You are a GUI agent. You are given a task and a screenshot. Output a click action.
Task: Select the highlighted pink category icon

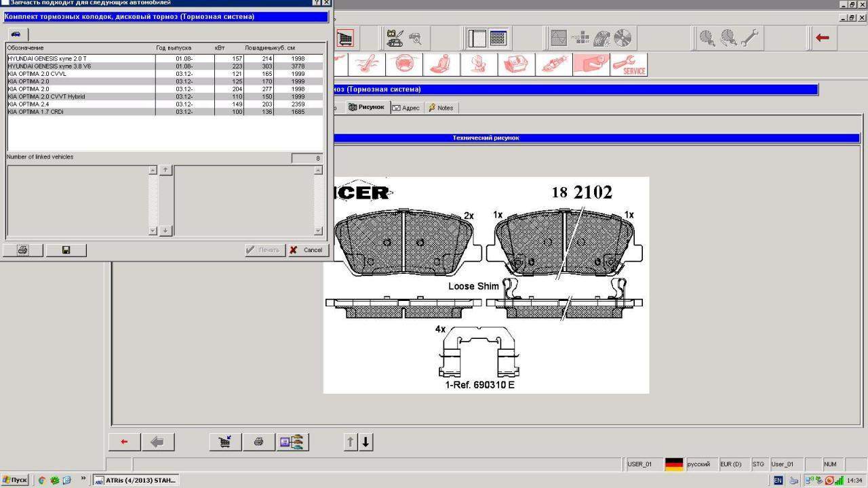(591, 64)
